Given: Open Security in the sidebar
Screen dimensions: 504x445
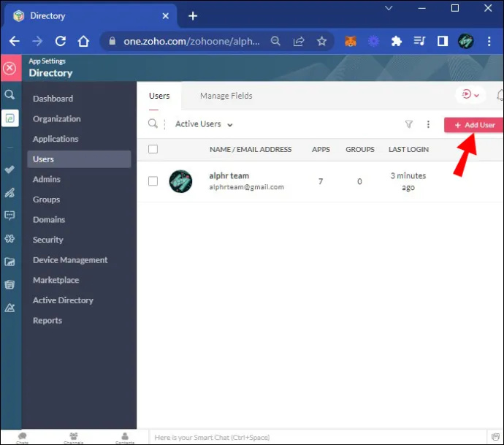Looking at the screenshot, I should pos(48,240).
